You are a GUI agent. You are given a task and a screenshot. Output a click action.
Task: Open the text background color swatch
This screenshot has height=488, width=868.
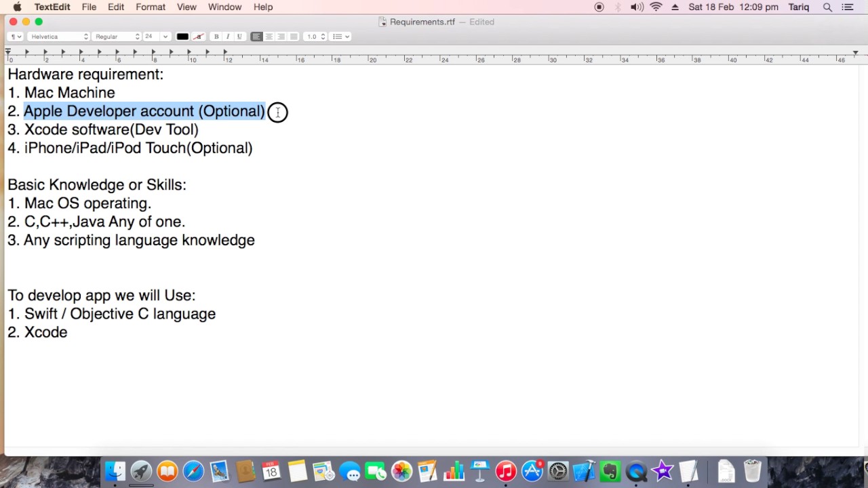point(199,37)
